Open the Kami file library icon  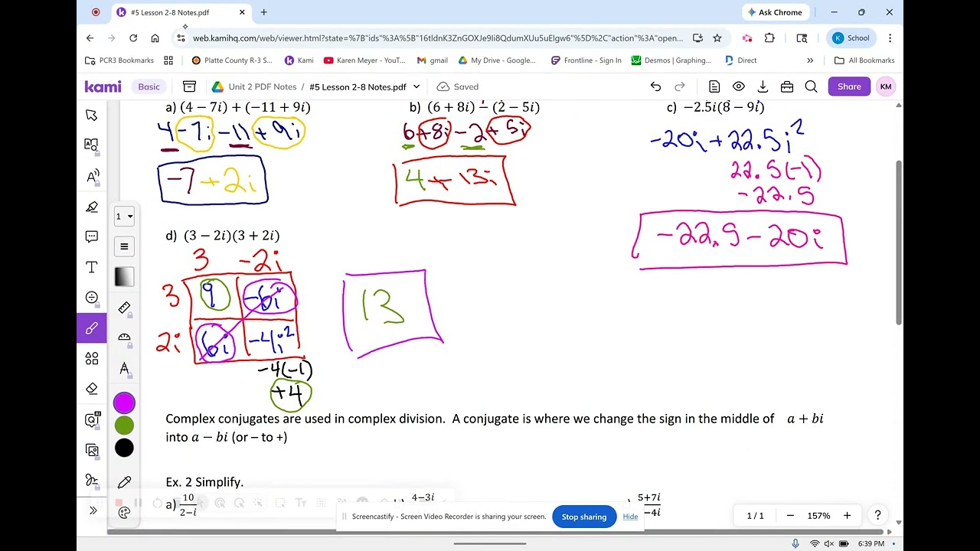click(189, 86)
